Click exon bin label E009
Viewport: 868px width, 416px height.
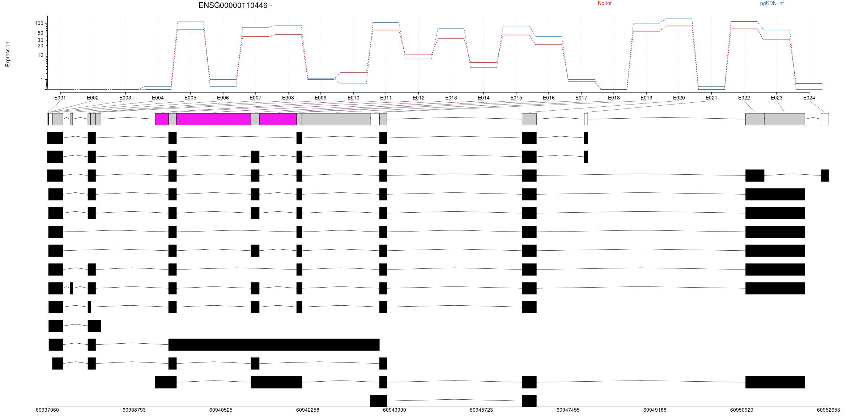coord(320,98)
